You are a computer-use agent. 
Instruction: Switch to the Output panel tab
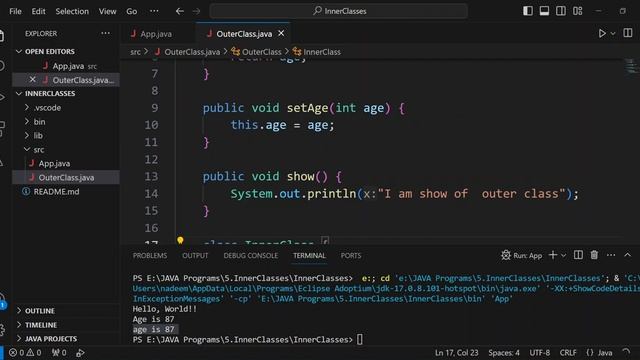point(195,256)
